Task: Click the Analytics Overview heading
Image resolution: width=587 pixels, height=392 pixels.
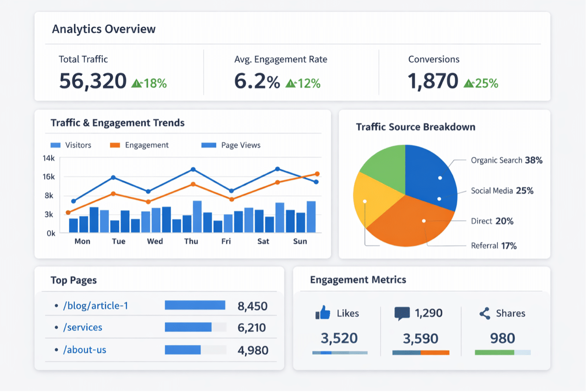Action: (x=104, y=29)
